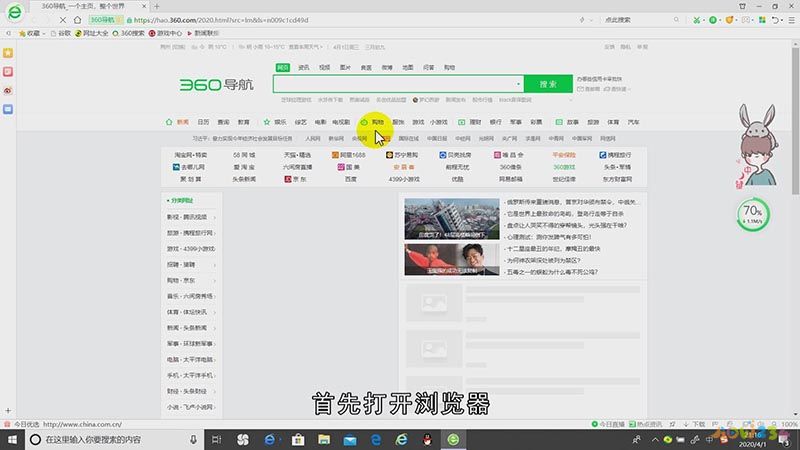This screenshot has width=800, height=450.
Task: Expand the address bar dropdown arrow
Action: click(591, 20)
